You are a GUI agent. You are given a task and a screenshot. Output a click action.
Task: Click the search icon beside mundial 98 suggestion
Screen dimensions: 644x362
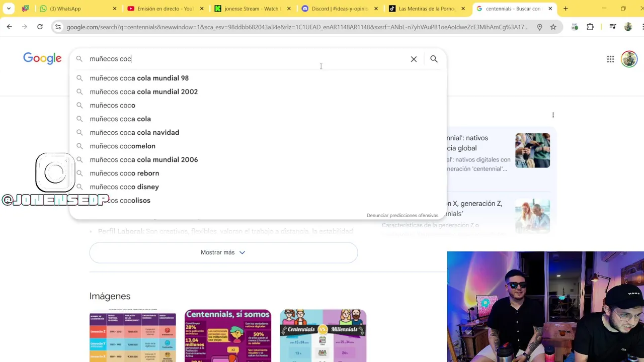coord(79,78)
